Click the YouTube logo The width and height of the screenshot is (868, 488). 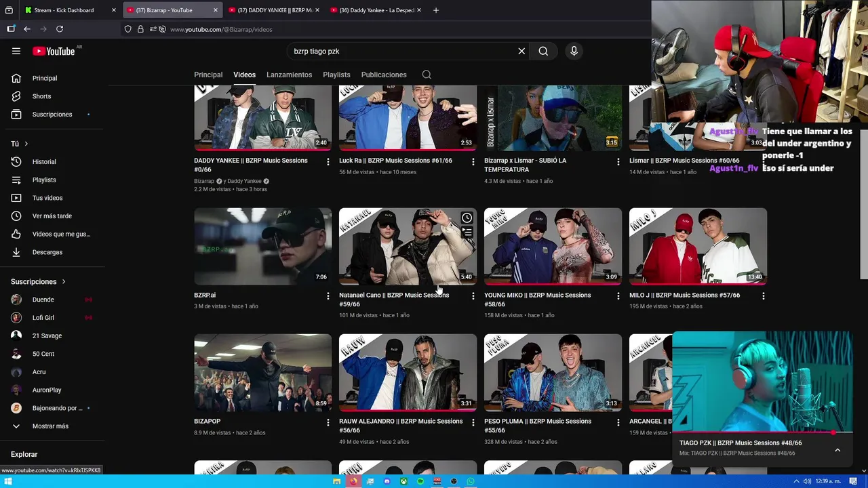tap(54, 51)
